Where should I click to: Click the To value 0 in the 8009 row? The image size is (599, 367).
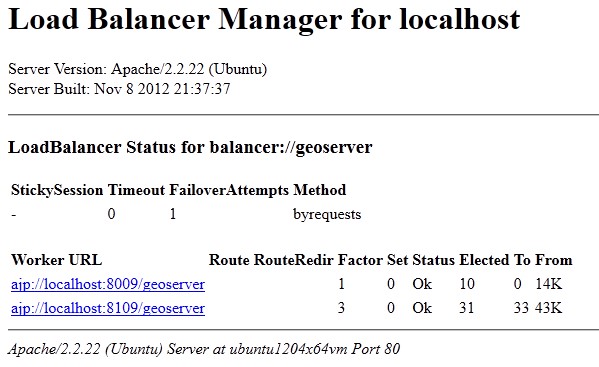pos(518,284)
